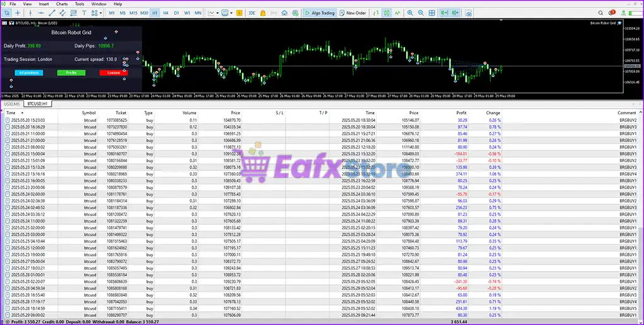Open the cloud VPS hosting icon
Image resolution: width=644 pixels, height=325 pixels.
pos(285,13)
